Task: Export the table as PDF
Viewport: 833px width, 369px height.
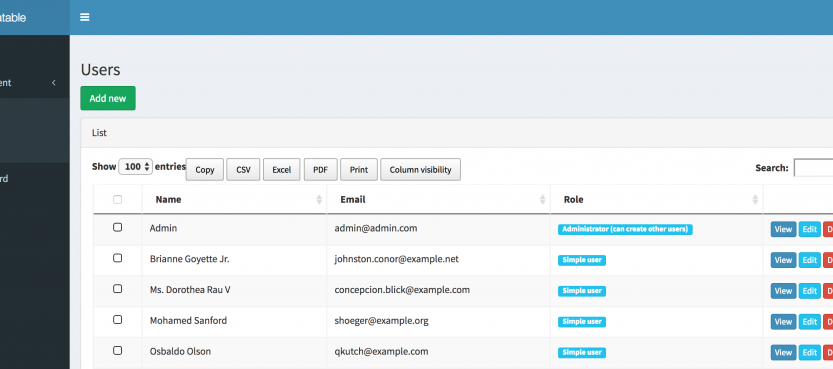Action: coord(320,169)
